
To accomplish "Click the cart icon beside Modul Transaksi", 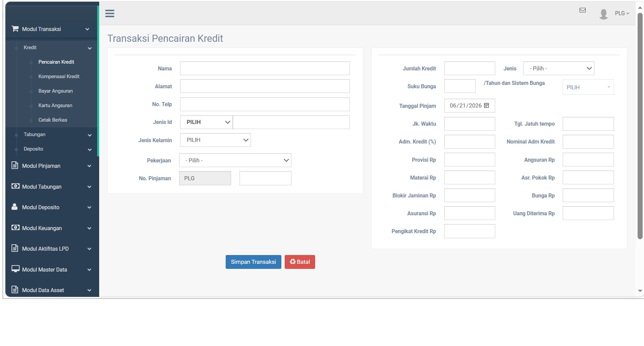I will coord(15,29).
